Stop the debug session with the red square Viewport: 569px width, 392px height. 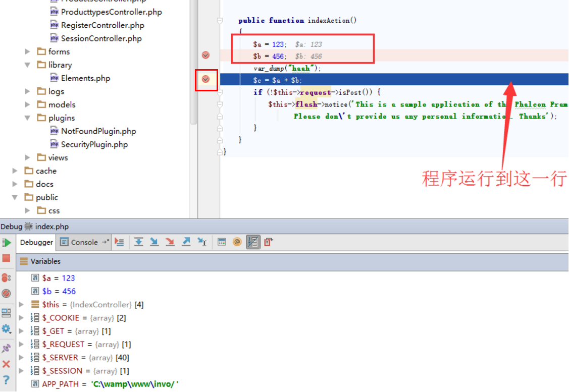point(6,258)
